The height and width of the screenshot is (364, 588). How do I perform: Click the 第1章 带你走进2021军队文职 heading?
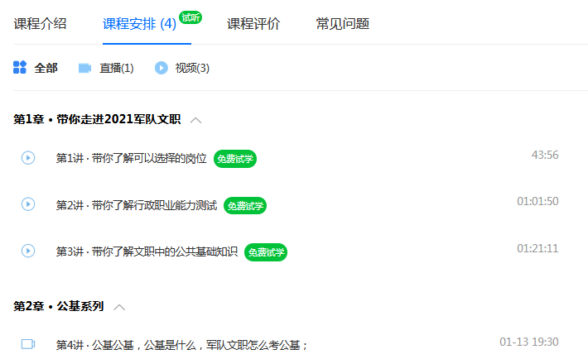97,119
